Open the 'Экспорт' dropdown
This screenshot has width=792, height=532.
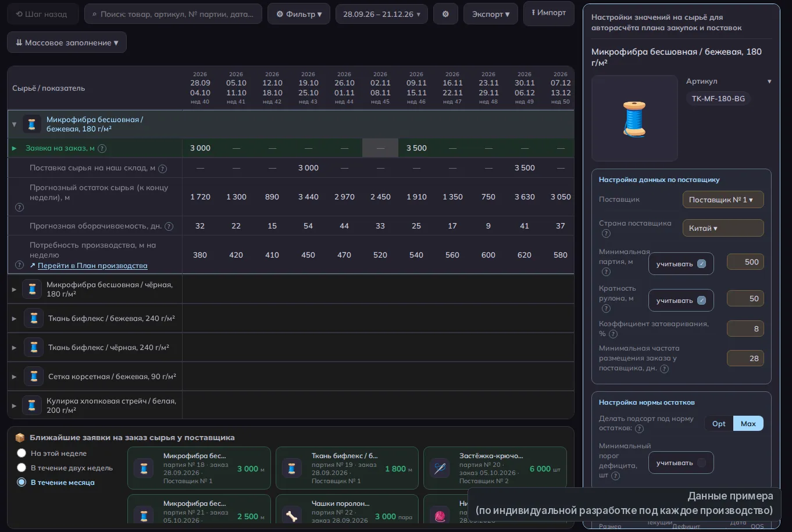pyautogui.click(x=491, y=14)
